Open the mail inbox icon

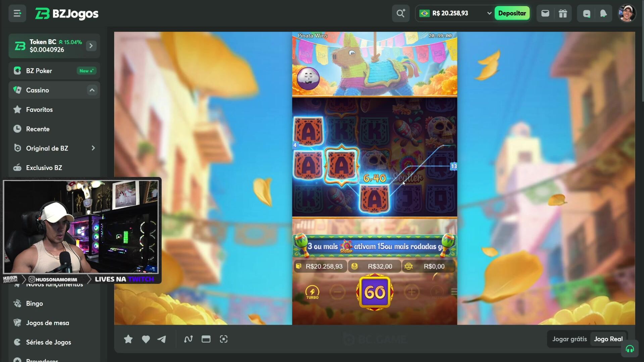coord(545,13)
